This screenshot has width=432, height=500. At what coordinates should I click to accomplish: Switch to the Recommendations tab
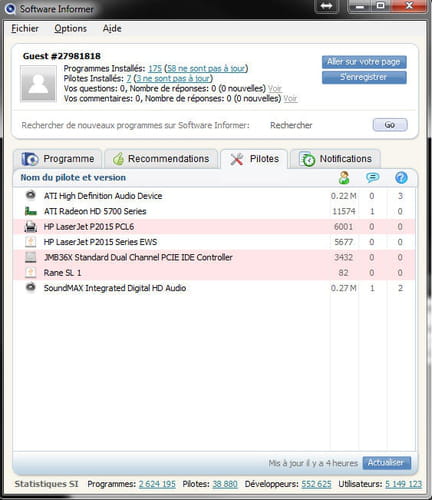coord(161,159)
